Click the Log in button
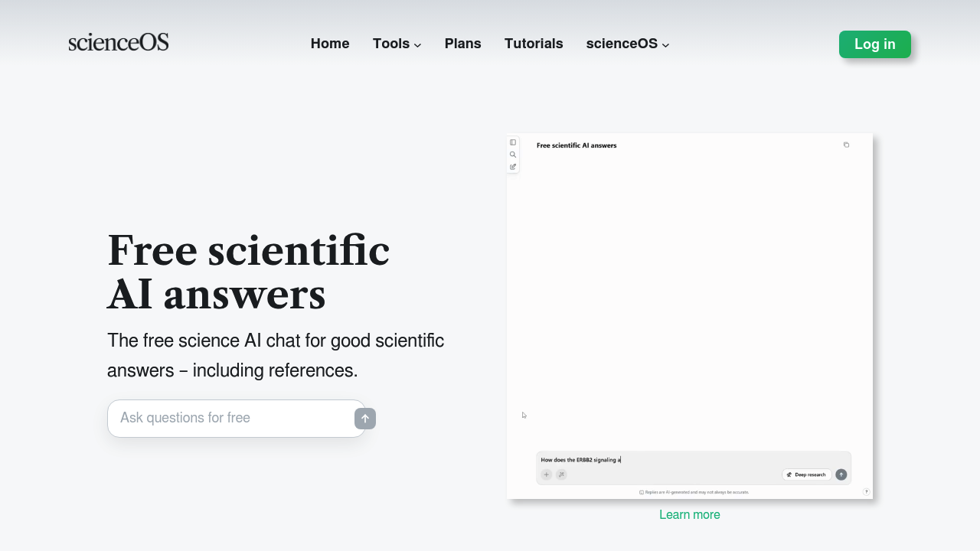Image resolution: width=980 pixels, height=551 pixels. [x=874, y=44]
